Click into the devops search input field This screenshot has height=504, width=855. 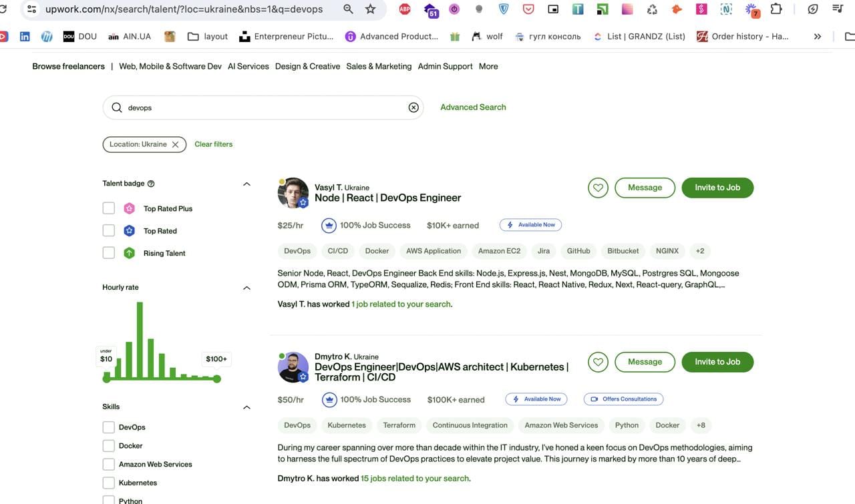[x=264, y=107]
